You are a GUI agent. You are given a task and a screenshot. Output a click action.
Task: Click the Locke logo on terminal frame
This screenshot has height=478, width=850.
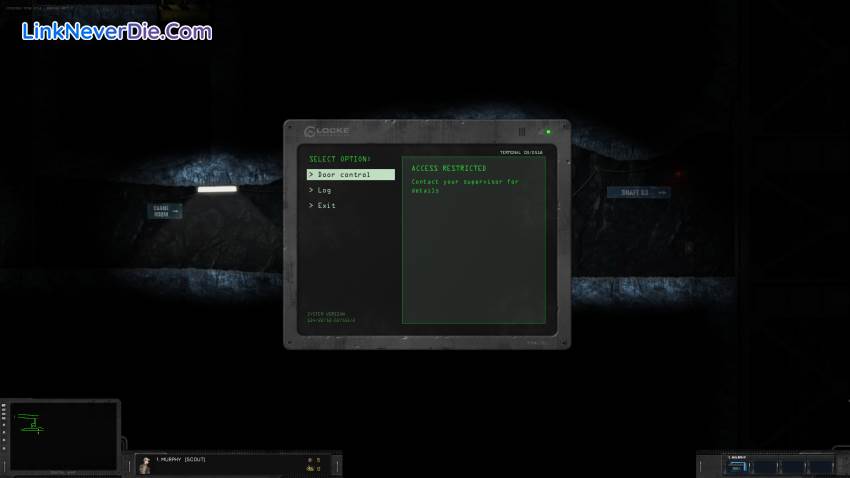click(x=327, y=131)
